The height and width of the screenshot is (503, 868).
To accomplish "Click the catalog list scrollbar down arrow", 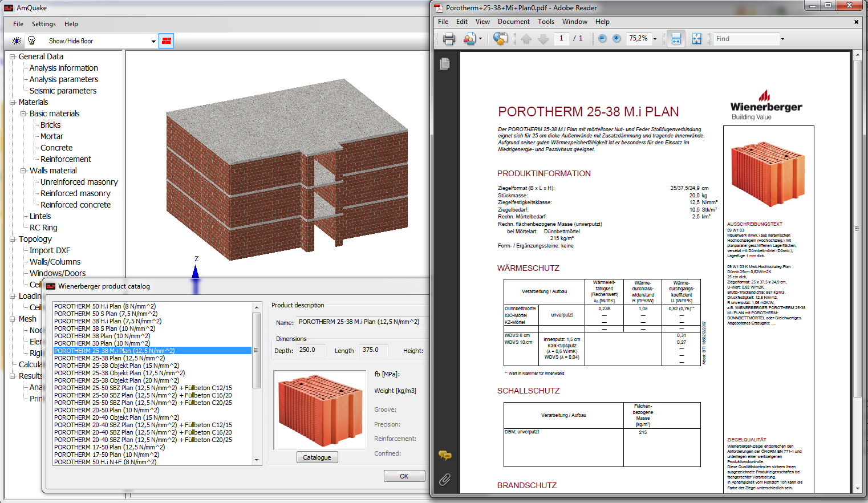I will click(257, 460).
